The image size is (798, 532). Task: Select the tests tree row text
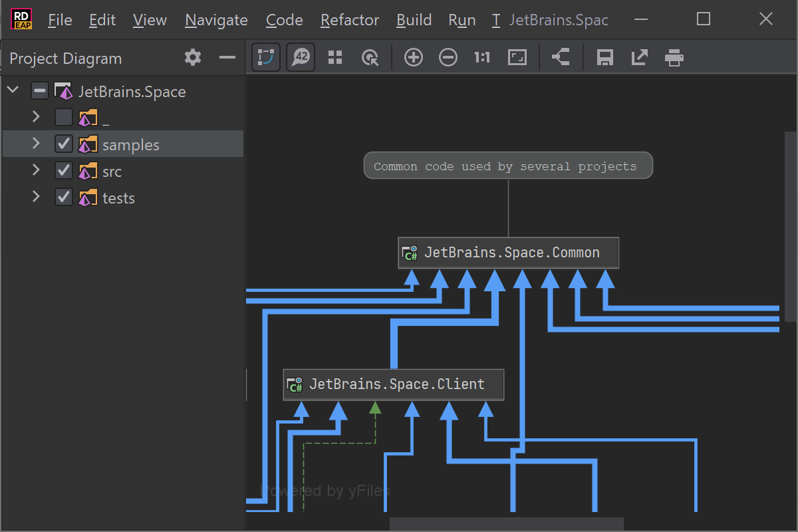[119, 198]
